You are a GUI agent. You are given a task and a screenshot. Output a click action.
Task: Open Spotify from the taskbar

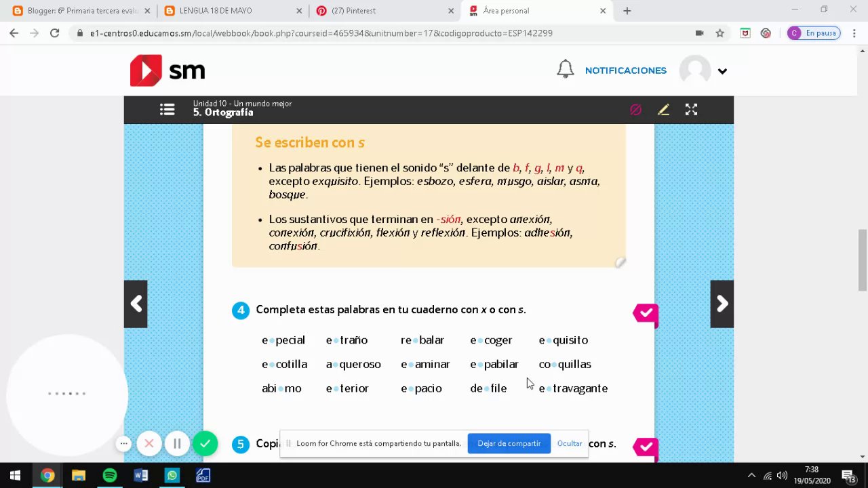click(109, 476)
